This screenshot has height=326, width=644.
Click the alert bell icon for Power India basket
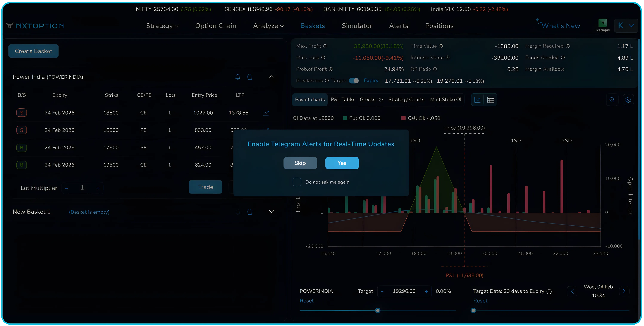pyautogui.click(x=238, y=77)
